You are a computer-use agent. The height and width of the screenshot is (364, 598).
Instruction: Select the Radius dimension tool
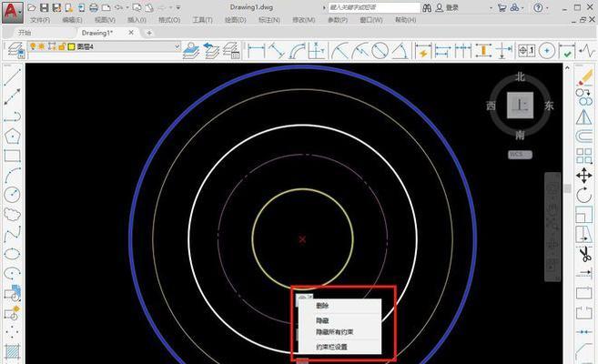(x=339, y=51)
